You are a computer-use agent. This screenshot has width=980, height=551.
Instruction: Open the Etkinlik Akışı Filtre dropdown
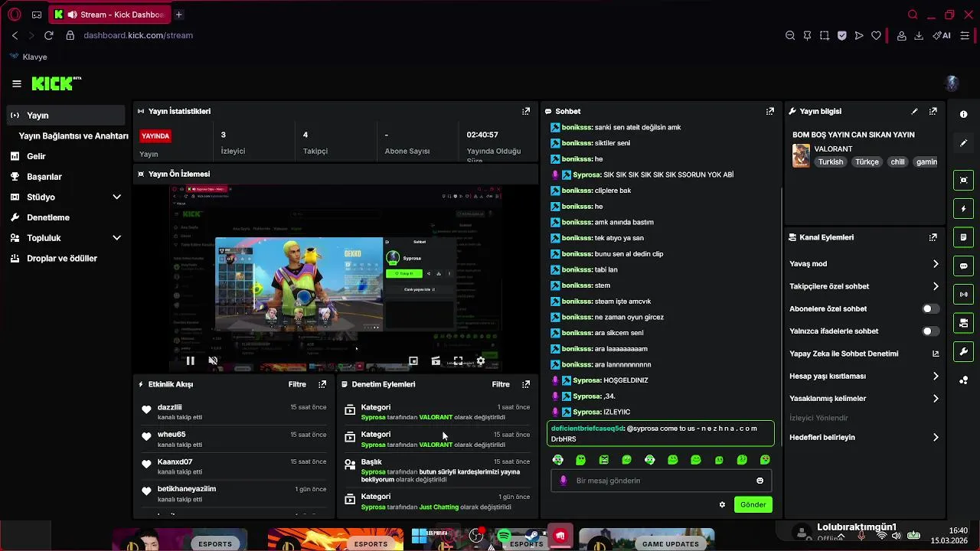[x=297, y=384]
